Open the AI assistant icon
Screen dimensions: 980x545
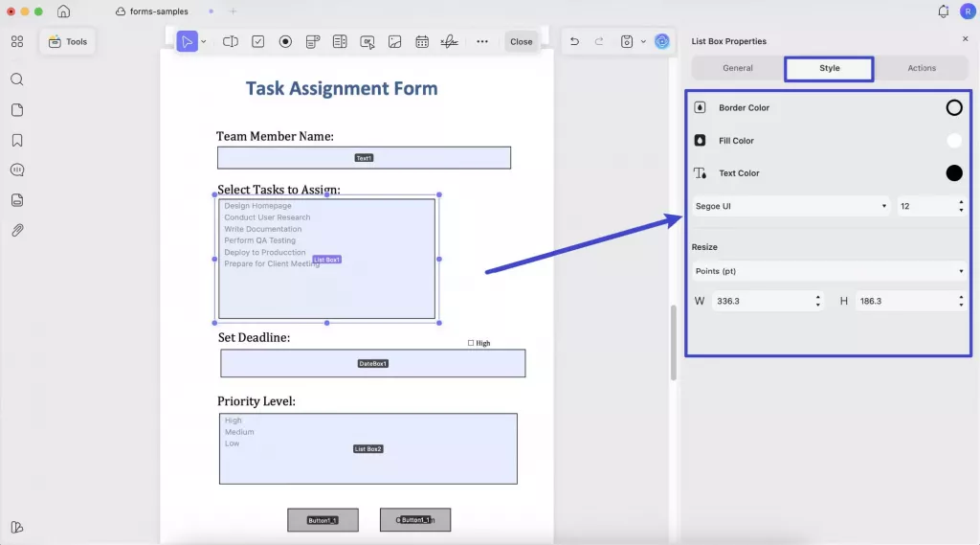(662, 41)
